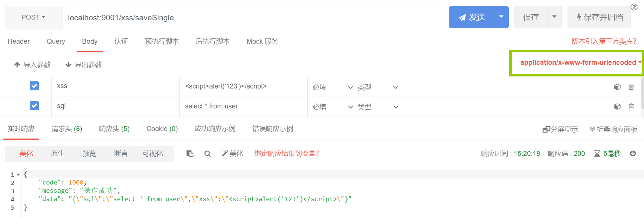Open the 请求头 (8) tab
Screen dimensions: 644x218
coord(67,129)
